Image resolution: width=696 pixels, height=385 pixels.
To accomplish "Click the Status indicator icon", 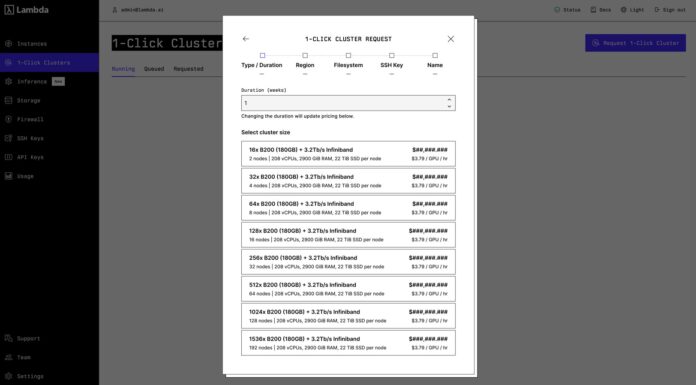I will coord(557,9).
